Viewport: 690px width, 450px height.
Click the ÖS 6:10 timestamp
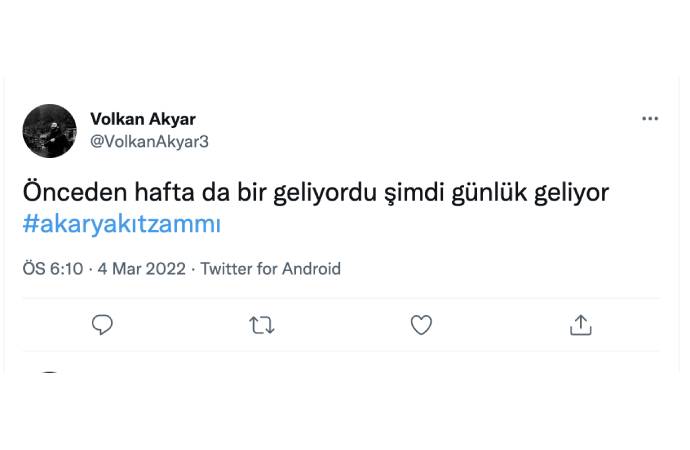pyautogui.click(x=54, y=269)
